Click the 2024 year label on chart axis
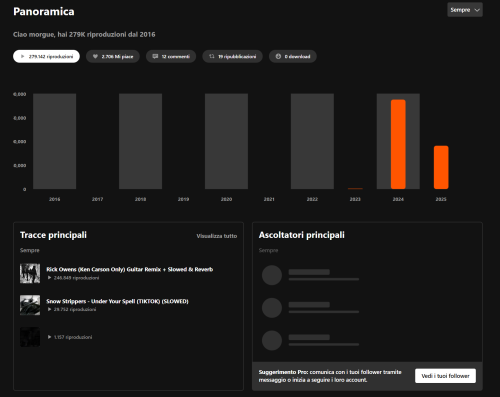The width and height of the screenshot is (500, 397). (x=398, y=199)
